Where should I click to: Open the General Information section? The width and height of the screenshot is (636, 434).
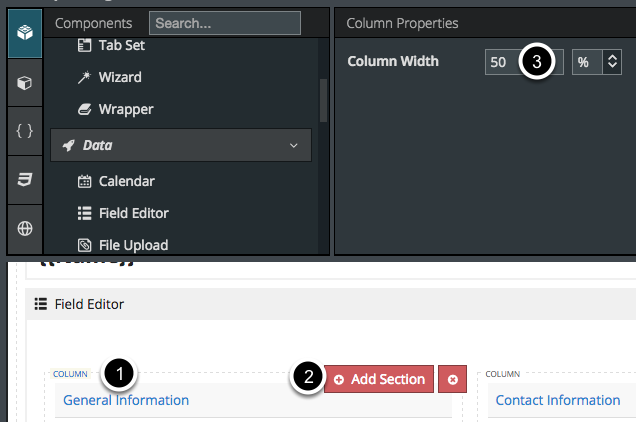tap(126, 400)
